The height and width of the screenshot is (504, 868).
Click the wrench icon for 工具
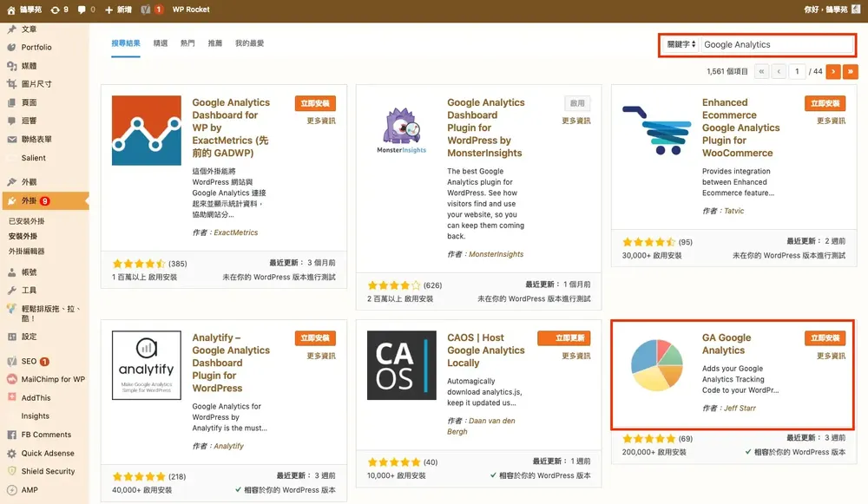11,291
